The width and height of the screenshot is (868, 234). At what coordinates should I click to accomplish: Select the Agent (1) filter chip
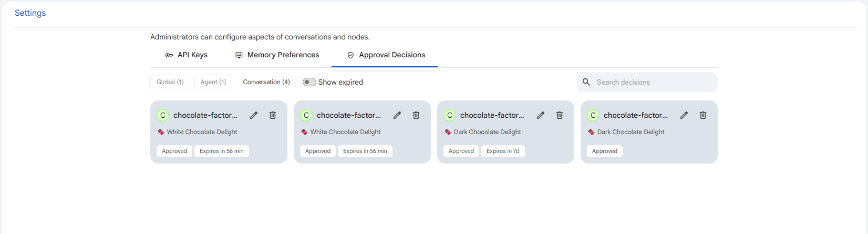[x=213, y=82]
